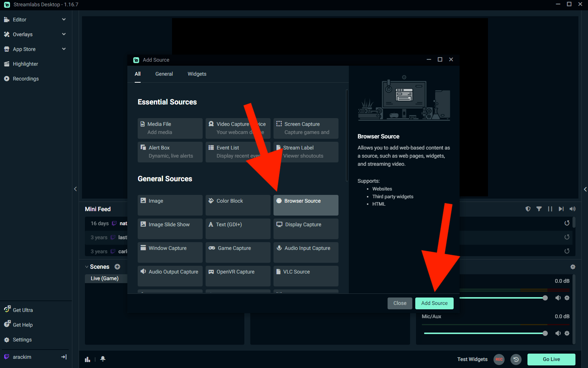The image size is (588, 368).
Task: Select the Image source
Action: 170,205
